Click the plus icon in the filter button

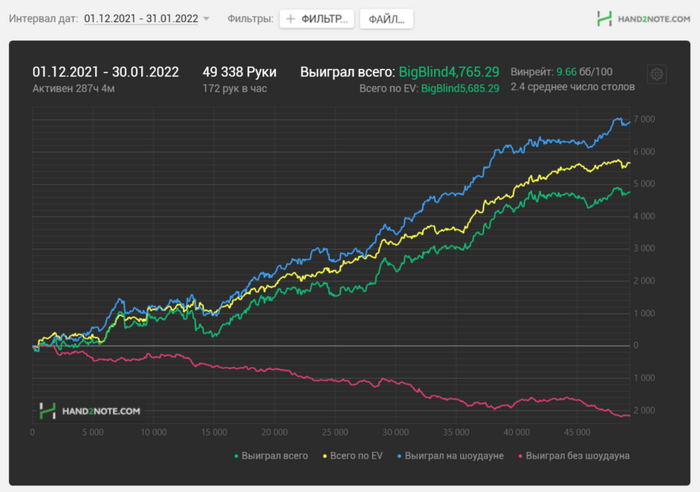[291, 19]
